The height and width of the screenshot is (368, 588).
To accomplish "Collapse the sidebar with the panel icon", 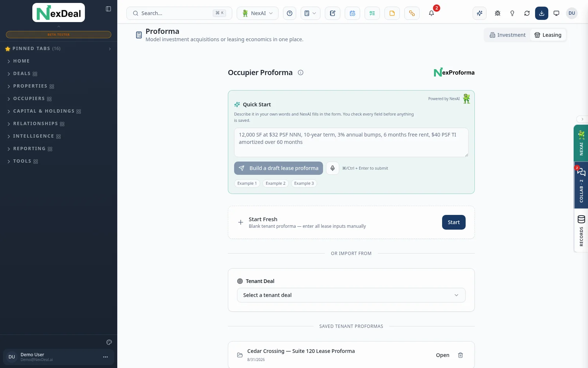I will [108, 9].
